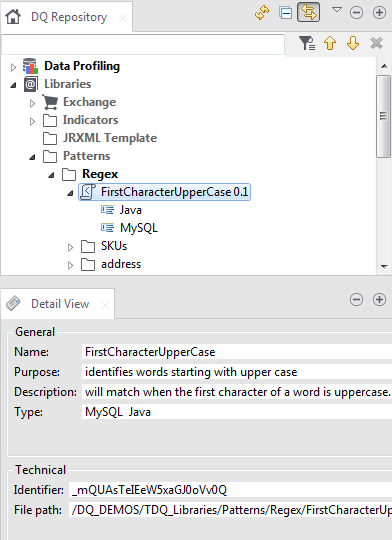Click the tree scrollbar down arrow

point(384,267)
